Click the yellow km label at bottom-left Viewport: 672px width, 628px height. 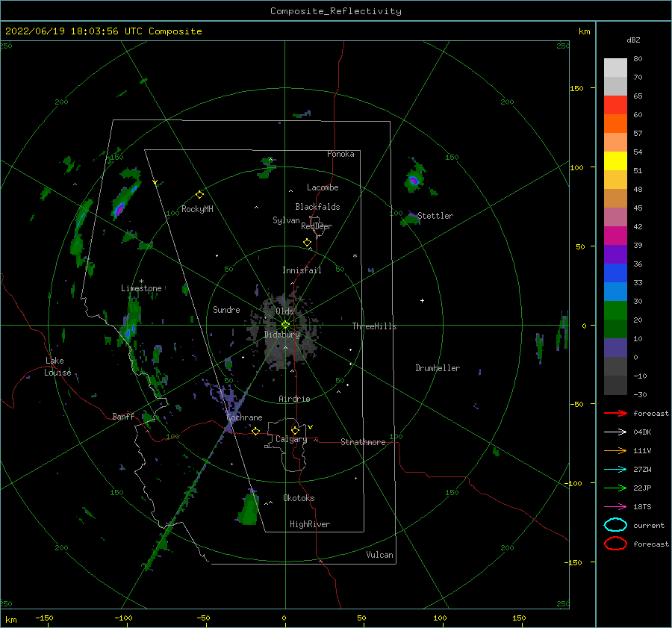[x=10, y=620]
